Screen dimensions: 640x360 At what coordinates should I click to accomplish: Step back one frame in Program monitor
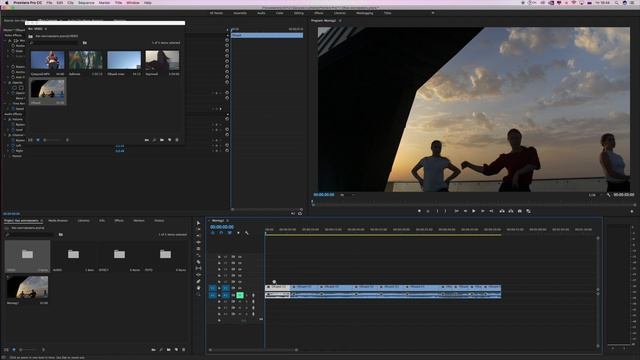(x=465, y=211)
